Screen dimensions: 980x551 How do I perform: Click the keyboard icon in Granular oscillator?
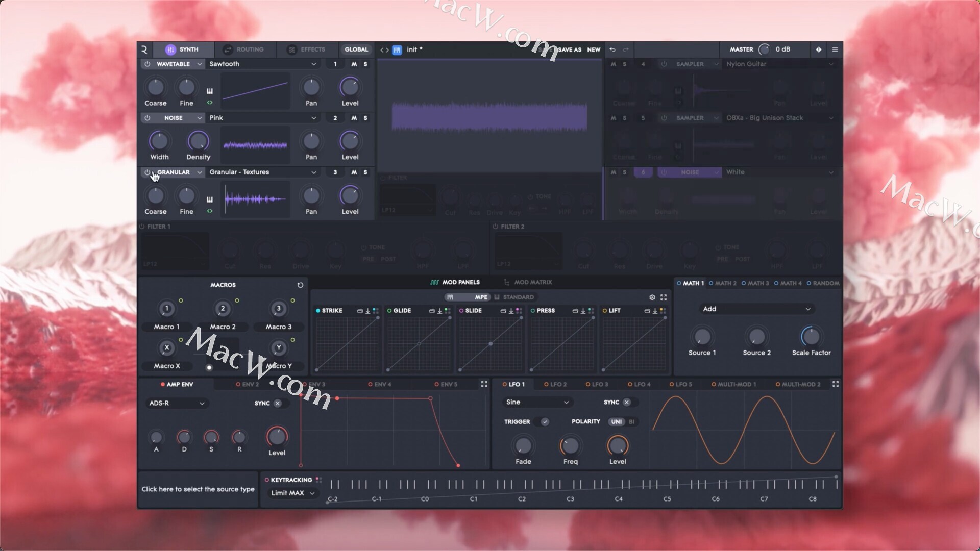pos(210,199)
